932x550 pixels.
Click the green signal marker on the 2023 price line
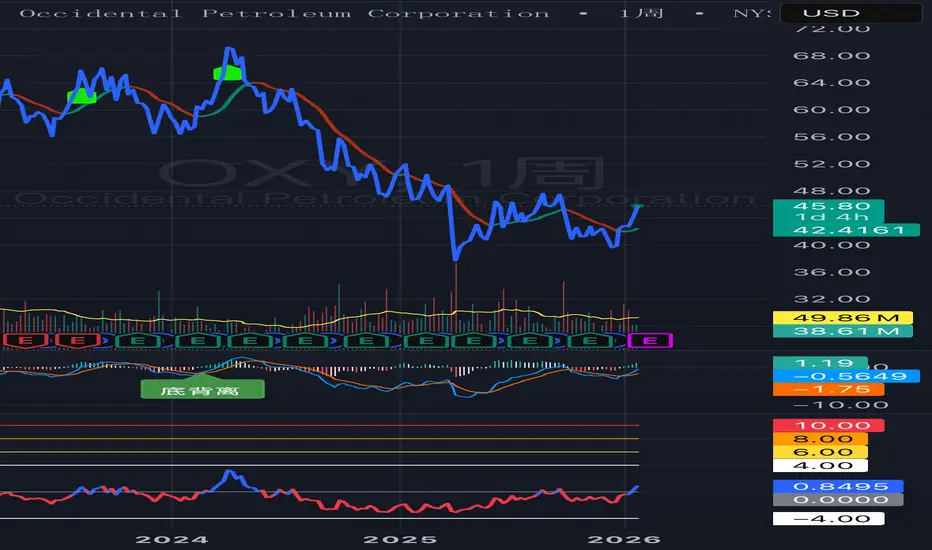click(x=82, y=96)
